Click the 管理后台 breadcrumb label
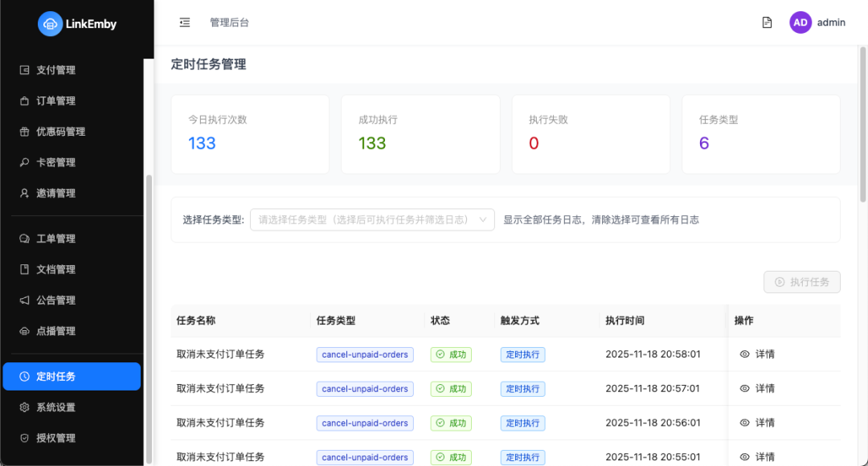Viewport: 868px width, 466px height. (231, 22)
